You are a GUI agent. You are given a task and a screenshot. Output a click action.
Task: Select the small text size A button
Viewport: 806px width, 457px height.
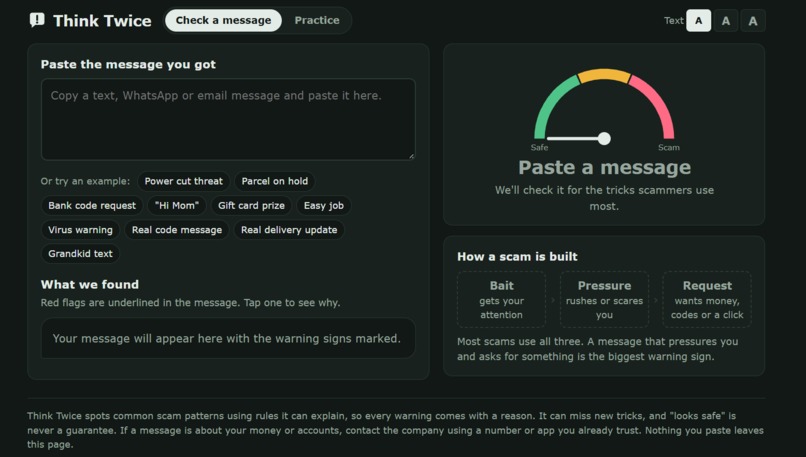[698, 21]
